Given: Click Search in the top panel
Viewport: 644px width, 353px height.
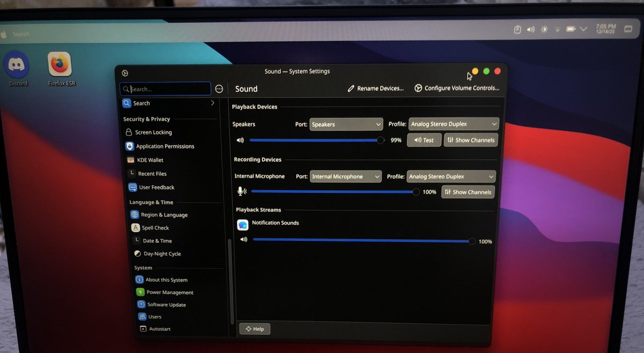Looking at the screenshot, I should [x=21, y=34].
